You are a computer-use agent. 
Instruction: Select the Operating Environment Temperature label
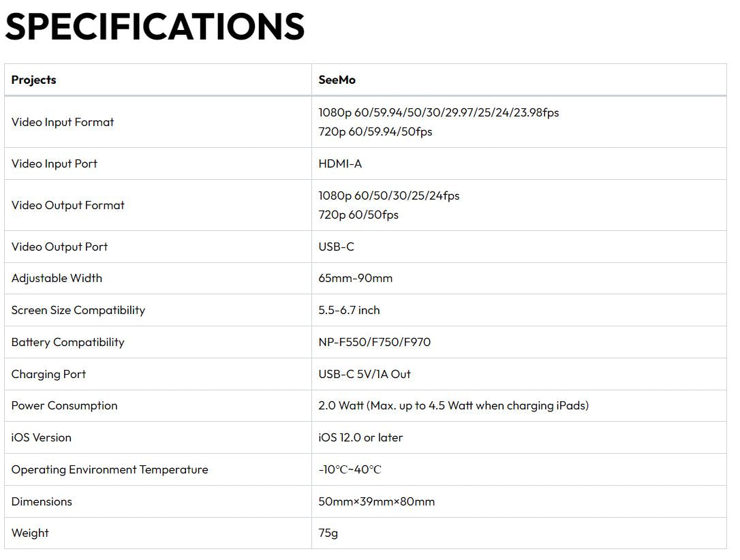[110, 469]
